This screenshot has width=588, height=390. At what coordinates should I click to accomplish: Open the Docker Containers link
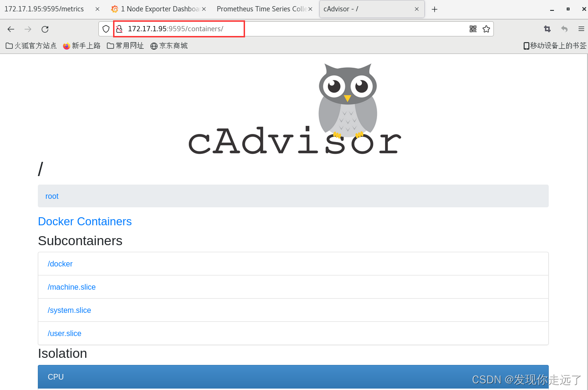pos(85,222)
